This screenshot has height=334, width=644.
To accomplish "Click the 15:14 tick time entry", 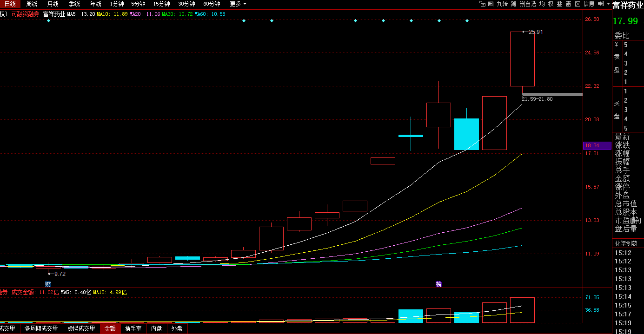I will [623, 296].
